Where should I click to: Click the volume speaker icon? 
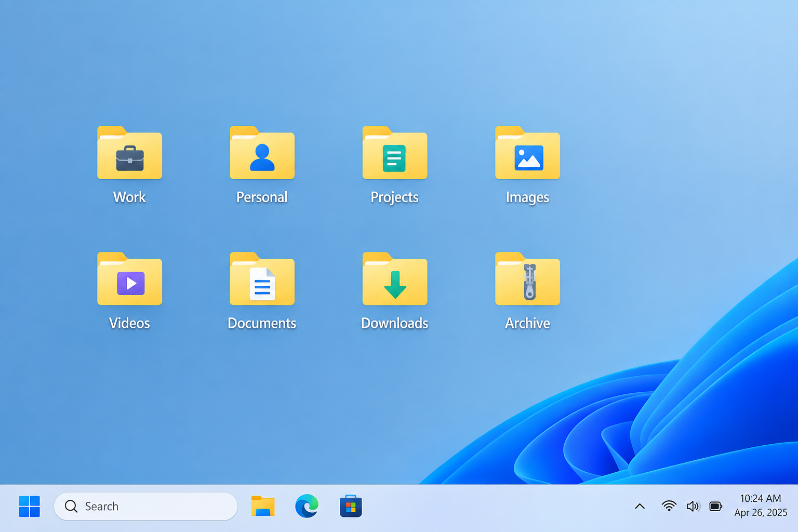point(693,507)
